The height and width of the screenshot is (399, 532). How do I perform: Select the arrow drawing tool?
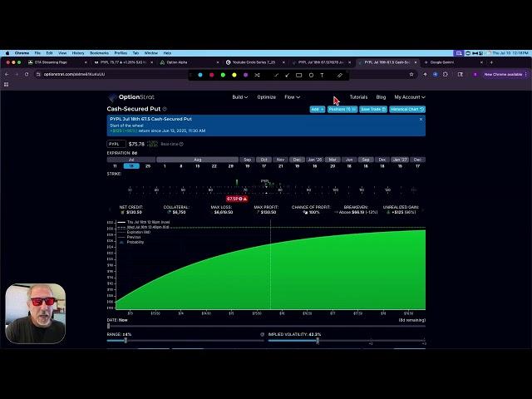coord(288,75)
